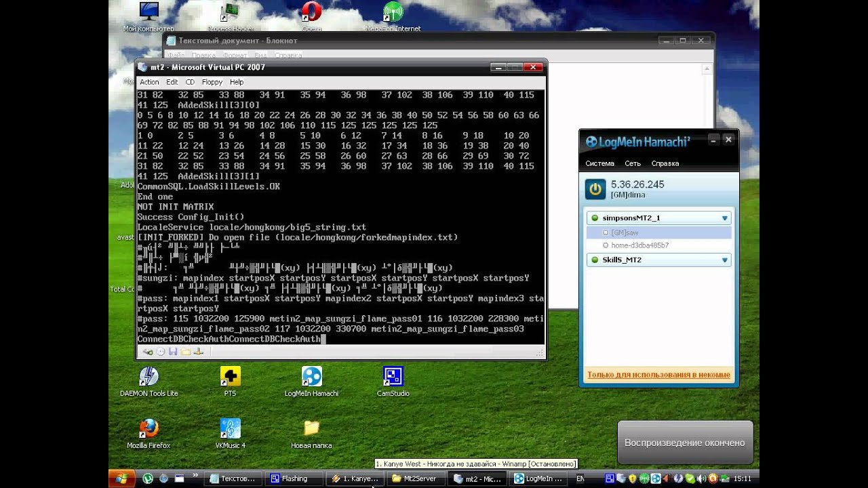Viewport: 868px width, 488px height.
Task: Click the mouse/keyboard status icon in Virtual PC
Action: point(148,352)
